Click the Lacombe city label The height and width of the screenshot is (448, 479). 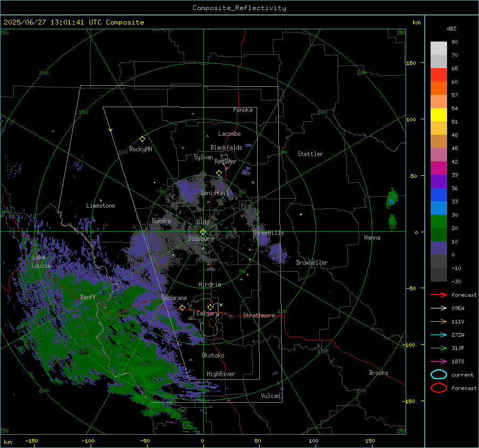pos(229,134)
